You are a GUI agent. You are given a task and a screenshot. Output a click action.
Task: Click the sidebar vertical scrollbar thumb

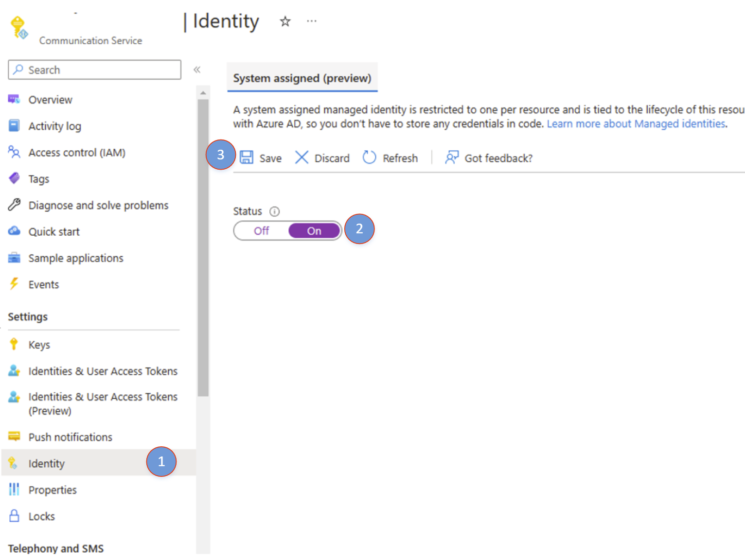[203, 248]
